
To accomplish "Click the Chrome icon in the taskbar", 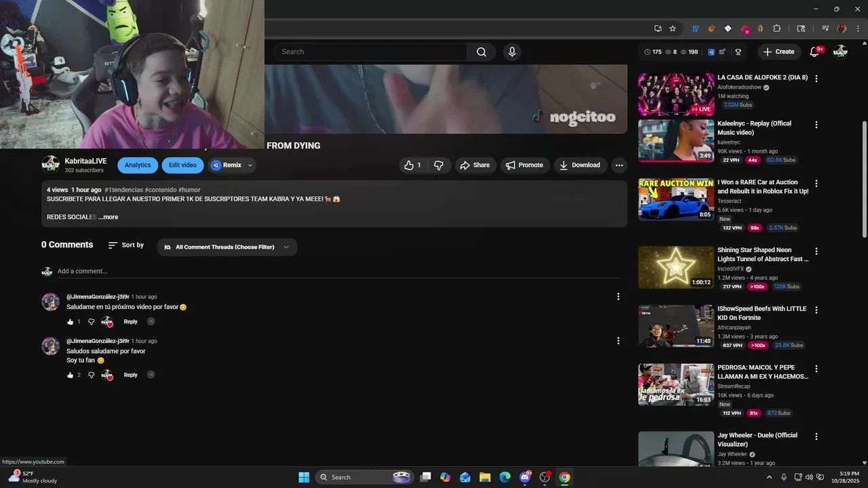I will [564, 477].
